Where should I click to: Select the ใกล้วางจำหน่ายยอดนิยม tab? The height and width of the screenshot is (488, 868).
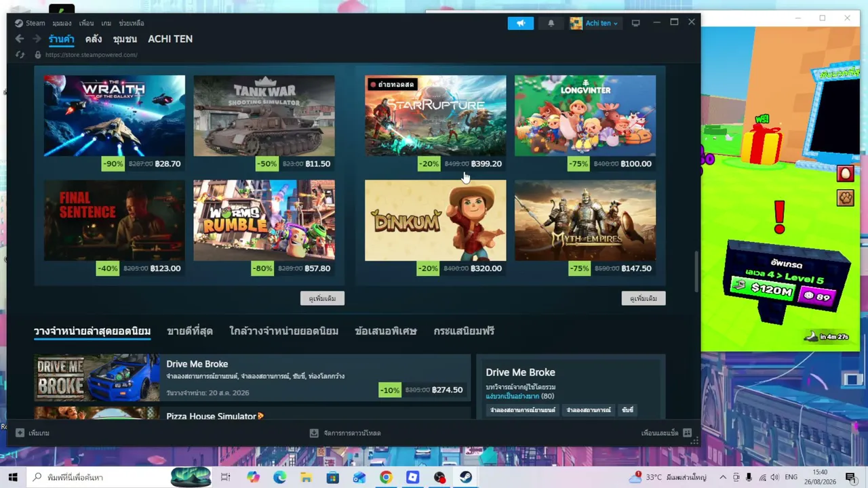[283, 331]
